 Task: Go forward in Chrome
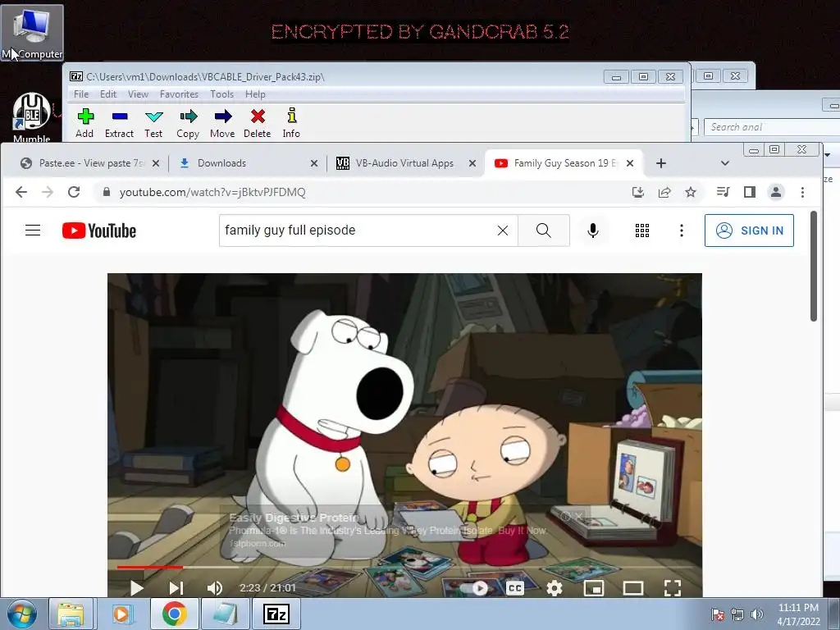[48, 192]
